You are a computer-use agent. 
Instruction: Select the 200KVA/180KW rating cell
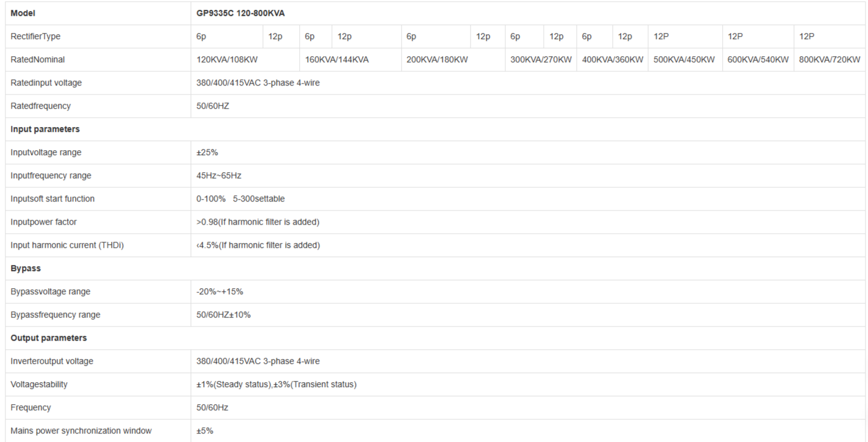[x=437, y=60]
